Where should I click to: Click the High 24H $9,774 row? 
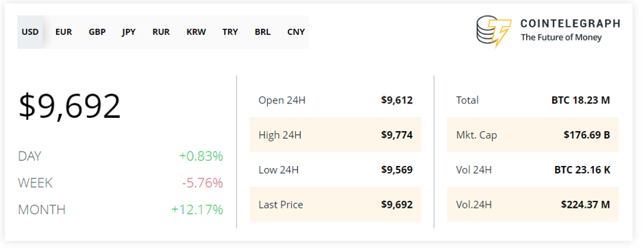[x=335, y=134]
